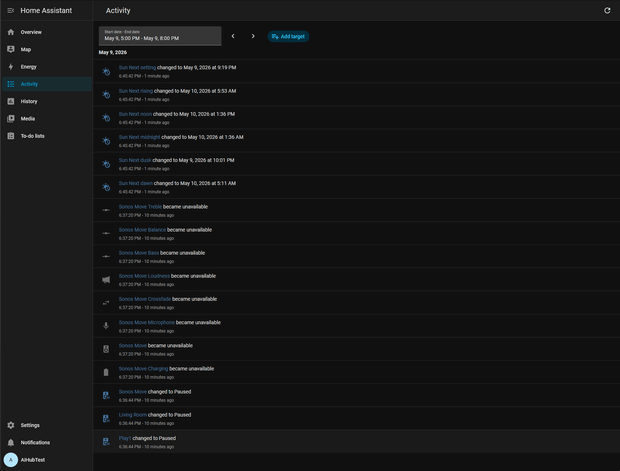
Task: Click the speaker icon beside Play1 changed to Paused
Action: coord(106,442)
